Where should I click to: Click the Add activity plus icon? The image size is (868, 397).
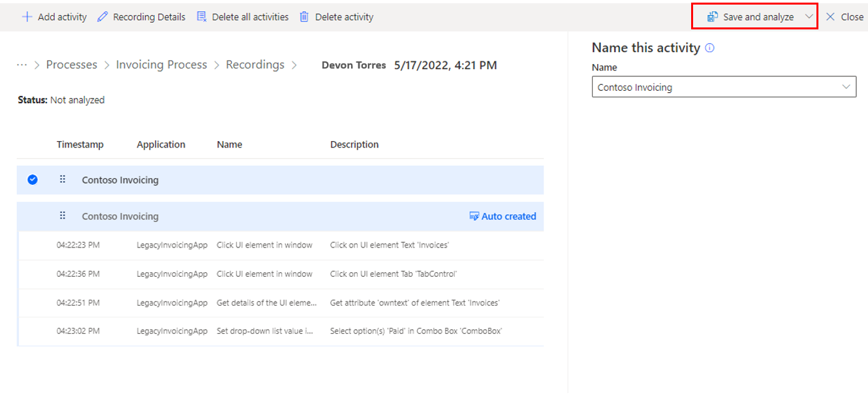[26, 16]
